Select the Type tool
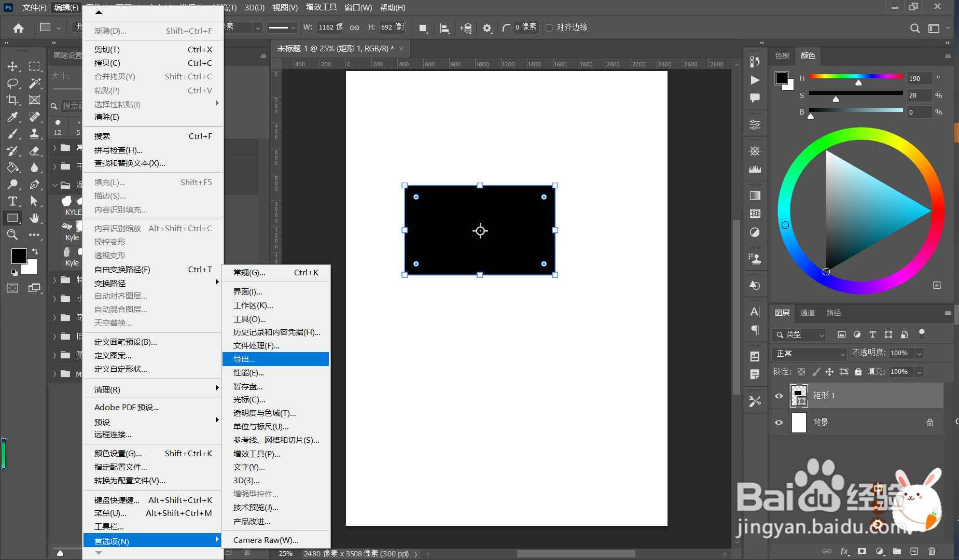This screenshot has width=959, height=560. [12, 201]
